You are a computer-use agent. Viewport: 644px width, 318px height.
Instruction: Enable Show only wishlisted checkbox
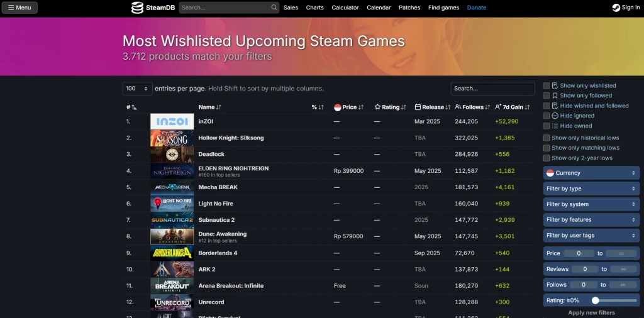(x=547, y=85)
